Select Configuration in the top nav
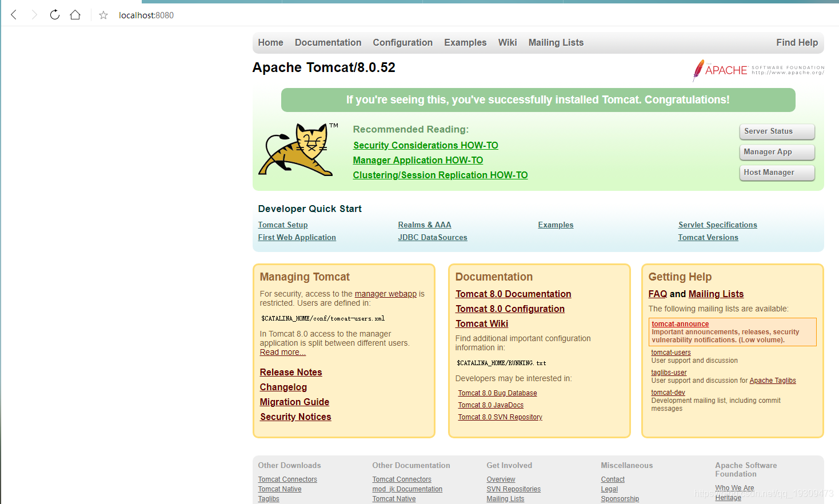The image size is (839, 504). pyautogui.click(x=403, y=42)
